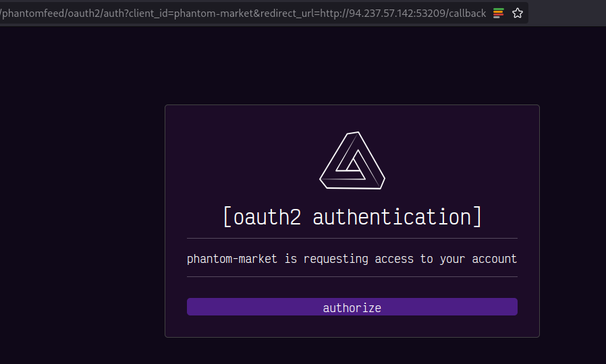The width and height of the screenshot is (606, 364).
Task: Click the access request message text
Action: pos(352,259)
